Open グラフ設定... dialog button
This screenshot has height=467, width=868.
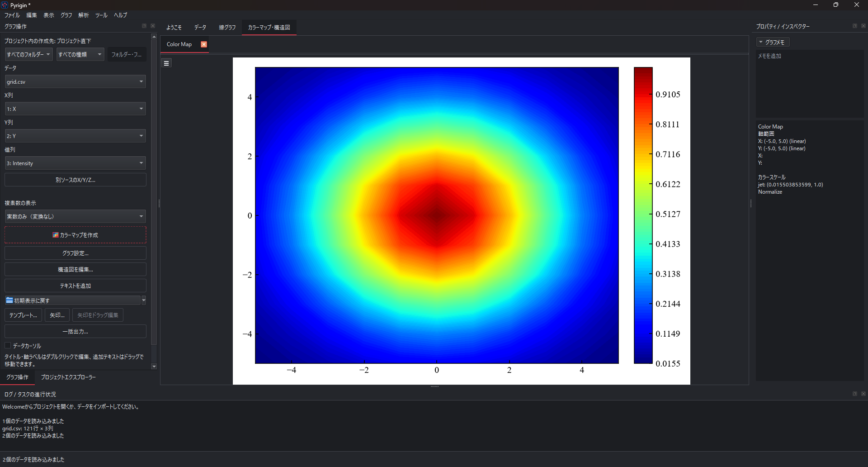(x=75, y=253)
